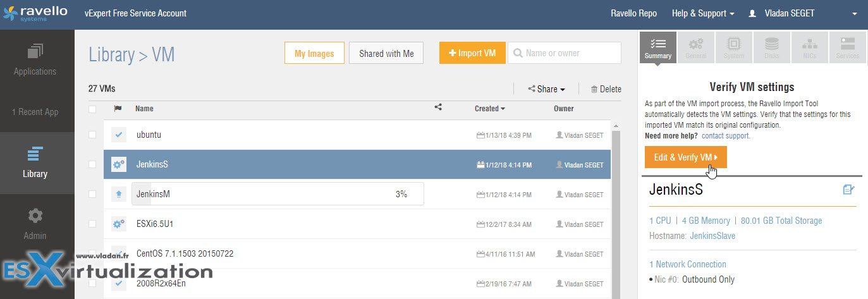The height and width of the screenshot is (299, 868).
Task: Select the Shared with Me button
Action: (386, 53)
